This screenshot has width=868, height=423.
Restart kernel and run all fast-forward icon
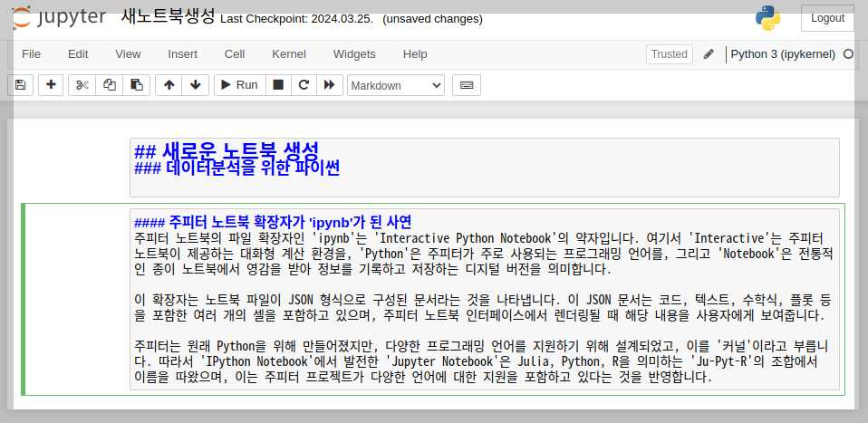click(330, 85)
